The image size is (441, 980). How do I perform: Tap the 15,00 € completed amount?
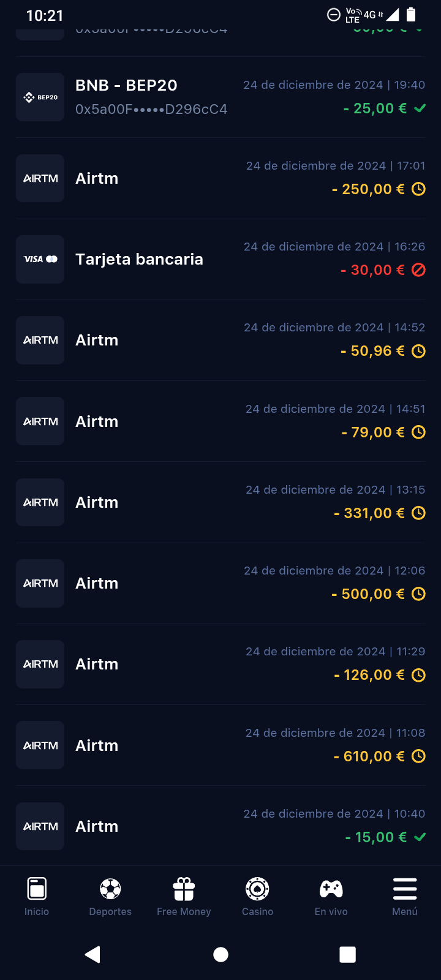point(375,837)
